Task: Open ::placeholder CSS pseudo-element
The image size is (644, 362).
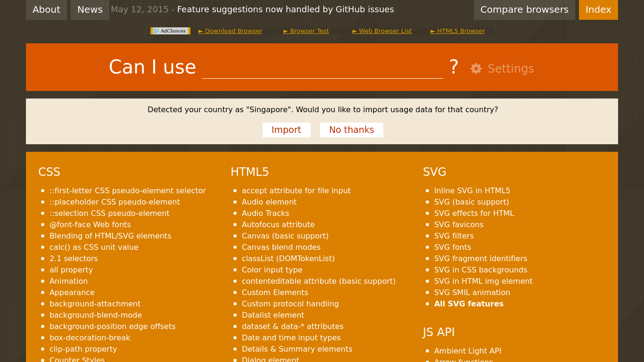Action: tap(115, 202)
